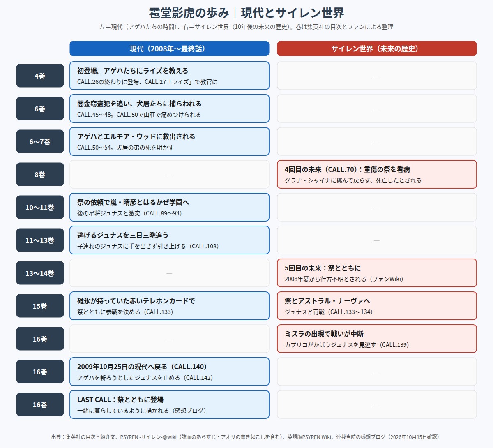The width and height of the screenshot is (493, 448).
Task: Open the card 5回目の未来：祭とともに
Action: (x=377, y=273)
